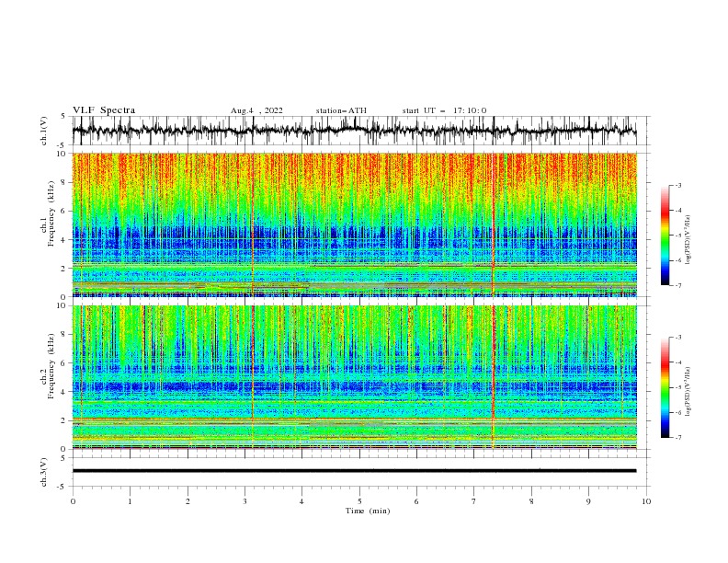Click the 'VLF Spectra' title text
This screenshot has width=728, height=563.
coord(104,110)
